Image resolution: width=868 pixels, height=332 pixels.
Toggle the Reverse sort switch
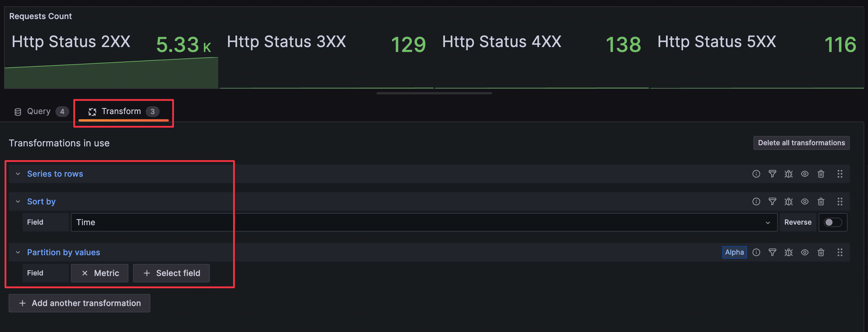833,223
